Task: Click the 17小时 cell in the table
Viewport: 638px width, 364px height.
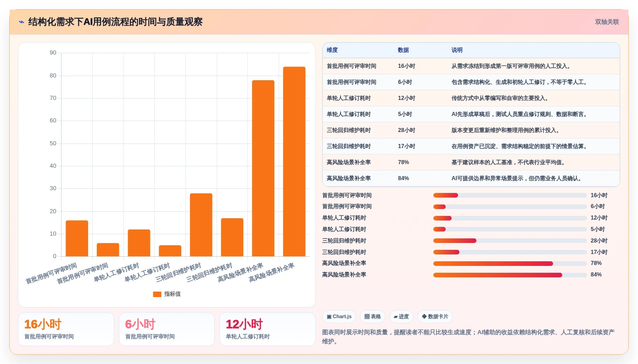Action: pos(407,146)
